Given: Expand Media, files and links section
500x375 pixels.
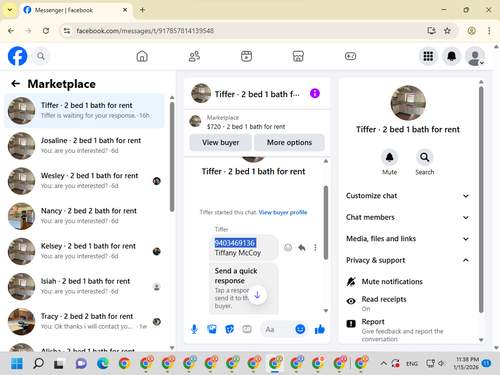Looking at the screenshot, I should (407, 239).
